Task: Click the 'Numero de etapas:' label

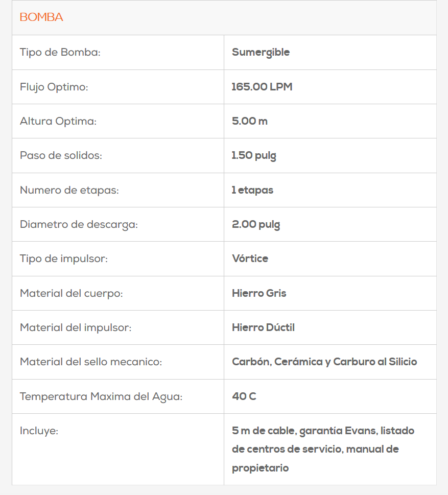Action: (x=69, y=190)
